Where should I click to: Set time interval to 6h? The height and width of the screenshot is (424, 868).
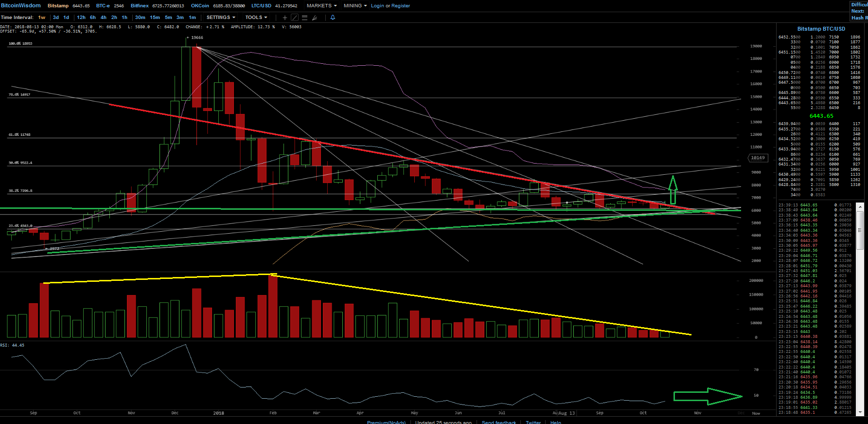(93, 18)
